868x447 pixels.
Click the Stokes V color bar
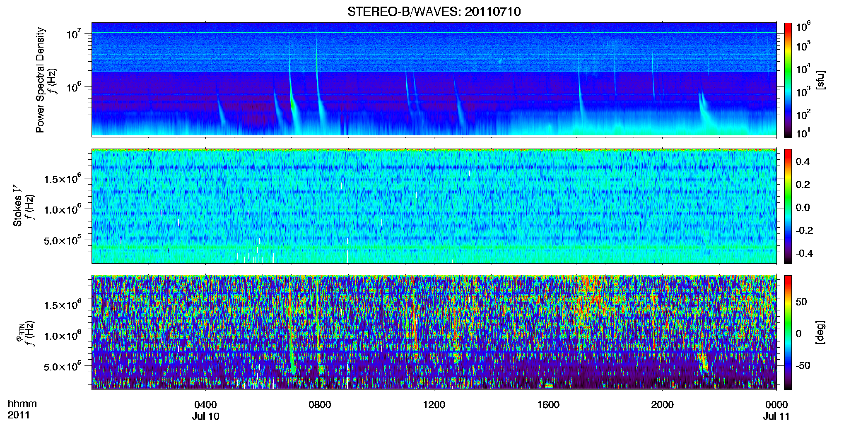788,206
